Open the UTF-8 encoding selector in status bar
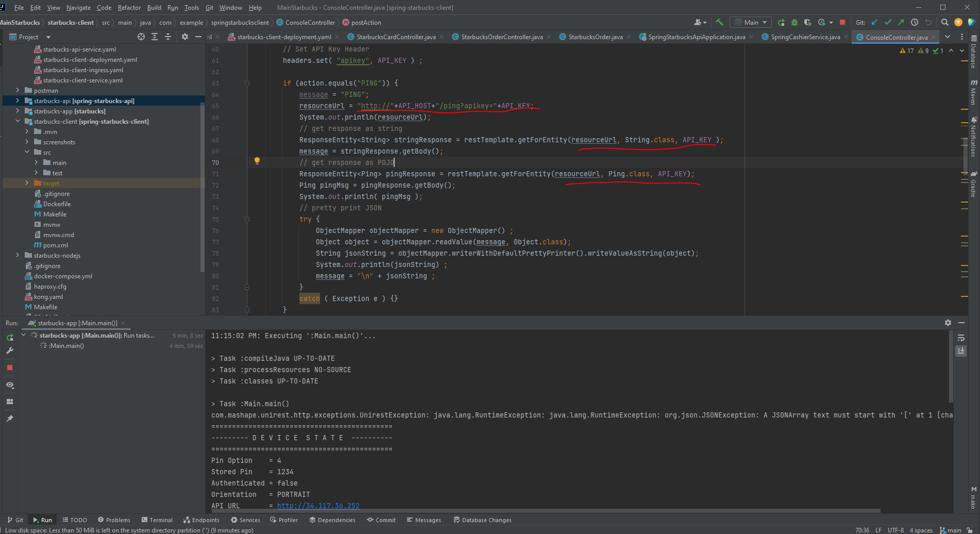Image resolution: width=980 pixels, height=534 pixels. point(895,530)
